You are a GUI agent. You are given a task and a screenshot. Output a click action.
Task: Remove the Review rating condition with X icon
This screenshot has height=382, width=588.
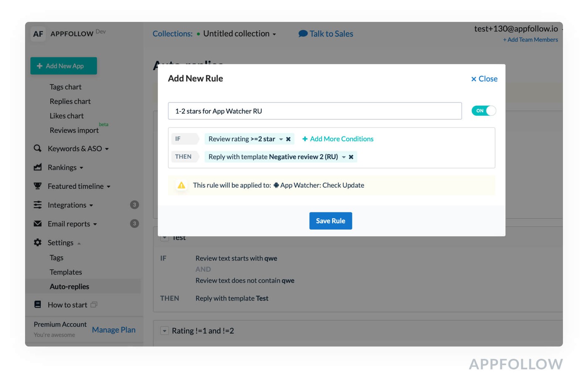click(x=288, y=139)
